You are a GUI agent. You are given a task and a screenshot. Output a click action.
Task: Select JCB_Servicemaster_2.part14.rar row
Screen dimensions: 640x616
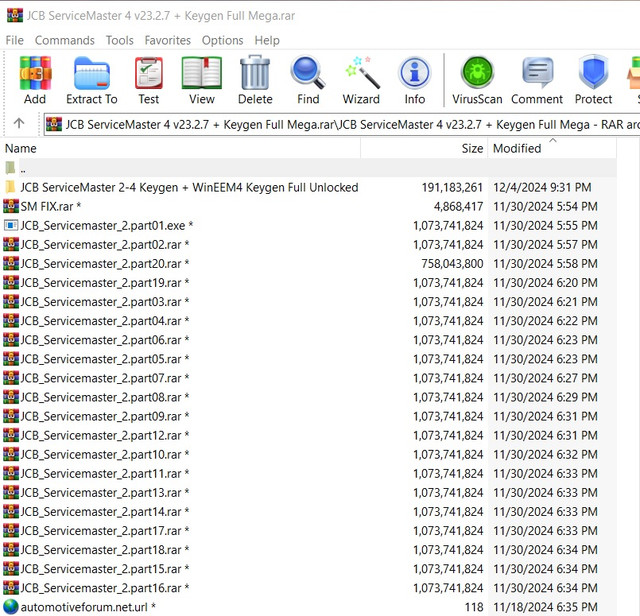[x=308, y=511]
